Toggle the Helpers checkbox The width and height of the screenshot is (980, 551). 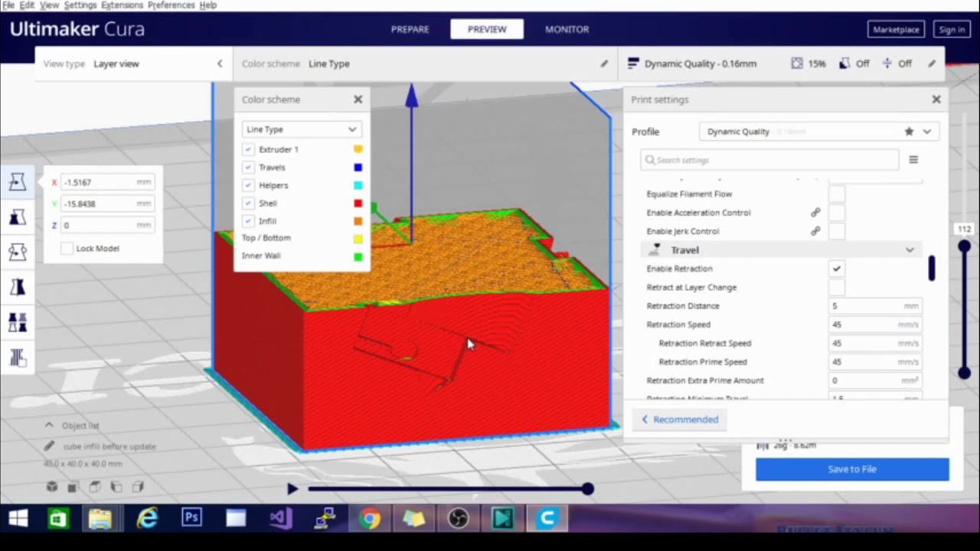coord(248,185)
